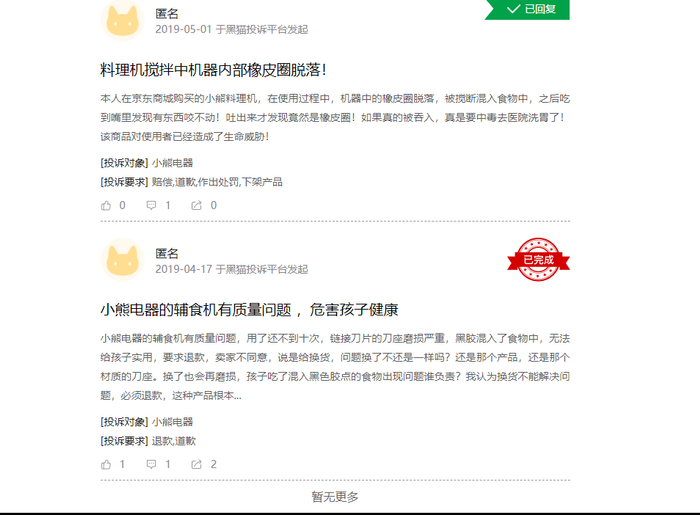Image resolution: width=700 pixels, height=515 pixels.
Task: Open the 2019-04-17 poster's cat avatar
Action: click(123, 260)
